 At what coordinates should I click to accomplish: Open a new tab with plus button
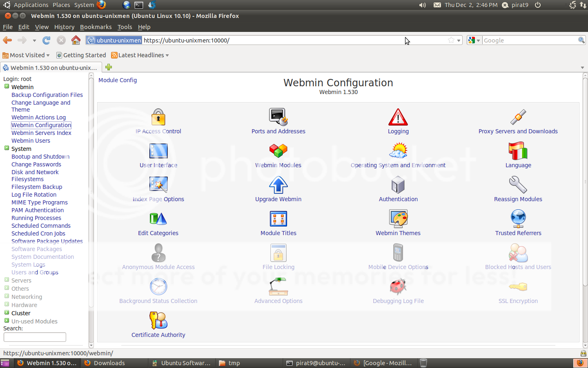(x=109, y=67)
